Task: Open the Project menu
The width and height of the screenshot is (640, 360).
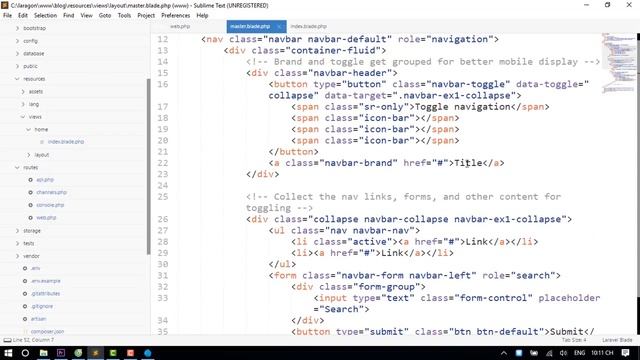Action: click(146, 15)
